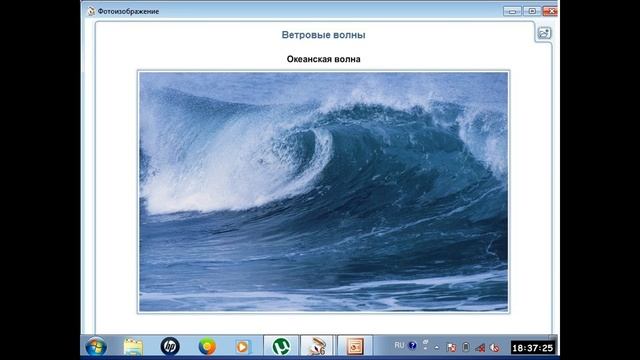Open Windows Media Player from taskbar
640x360 pixels.
242,347
